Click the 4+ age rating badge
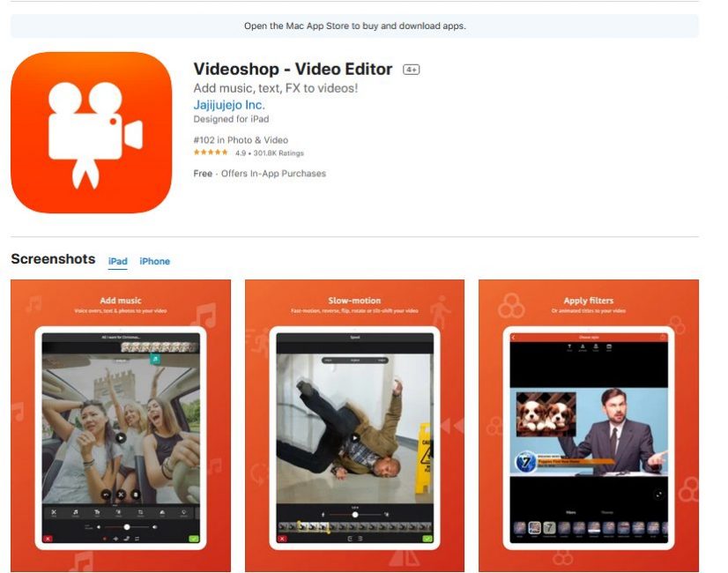Viewport: 728px width, 573px height. [411, 70]
